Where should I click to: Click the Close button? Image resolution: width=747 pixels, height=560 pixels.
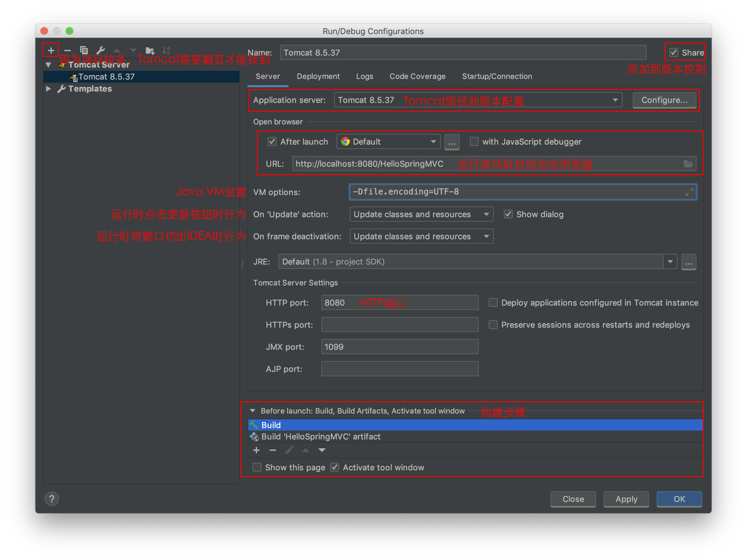(573, 499)
